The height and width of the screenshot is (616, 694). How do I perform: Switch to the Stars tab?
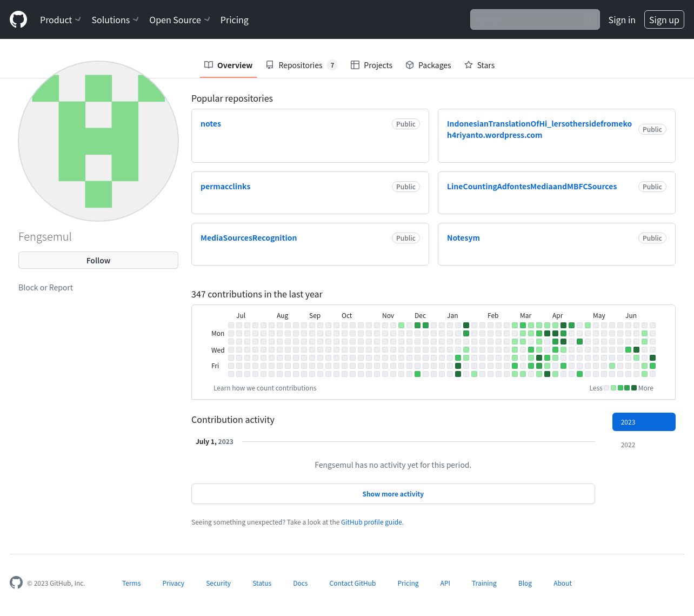[x=479, y=65]
